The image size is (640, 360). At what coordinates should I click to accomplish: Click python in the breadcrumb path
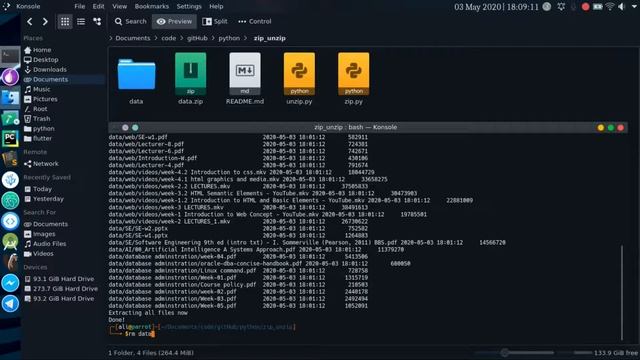(x=229, y=38)
